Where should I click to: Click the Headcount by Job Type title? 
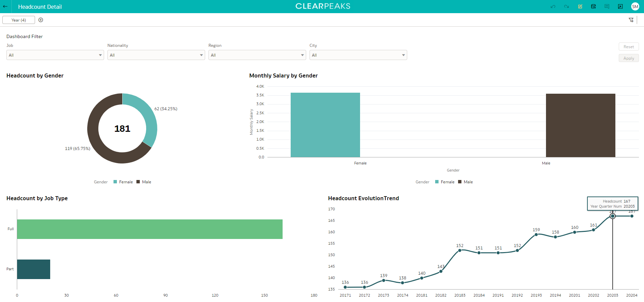point(37,198)
